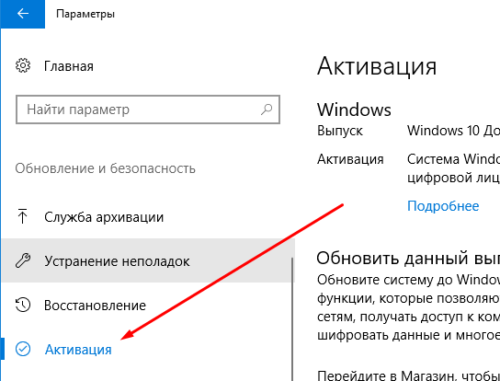Click Обновление и безопасность category label

[x=105, y=168]
